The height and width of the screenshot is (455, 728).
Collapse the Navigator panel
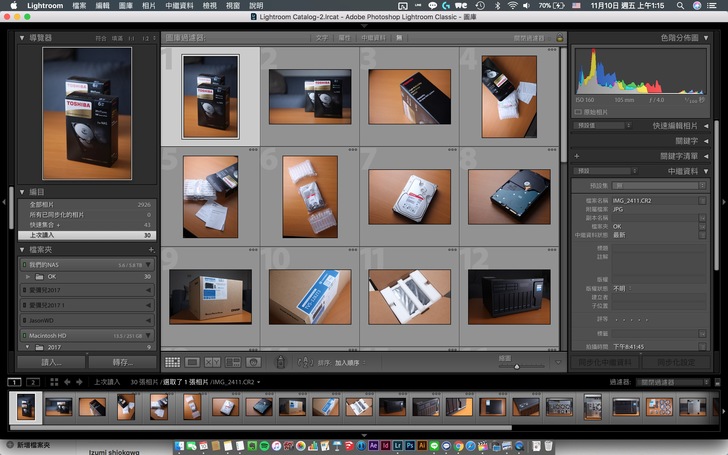click(x=23, y=38)
